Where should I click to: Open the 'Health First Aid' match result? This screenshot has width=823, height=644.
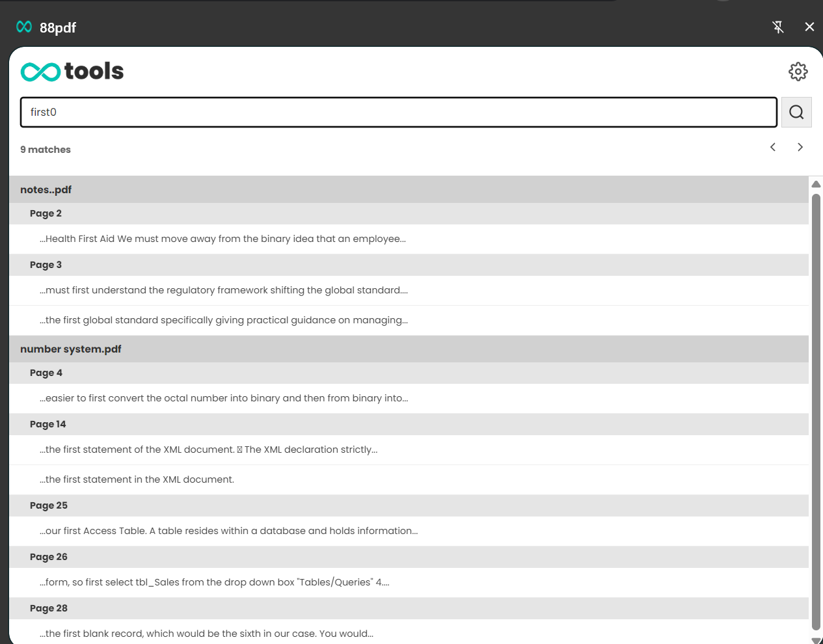[223, 239]
